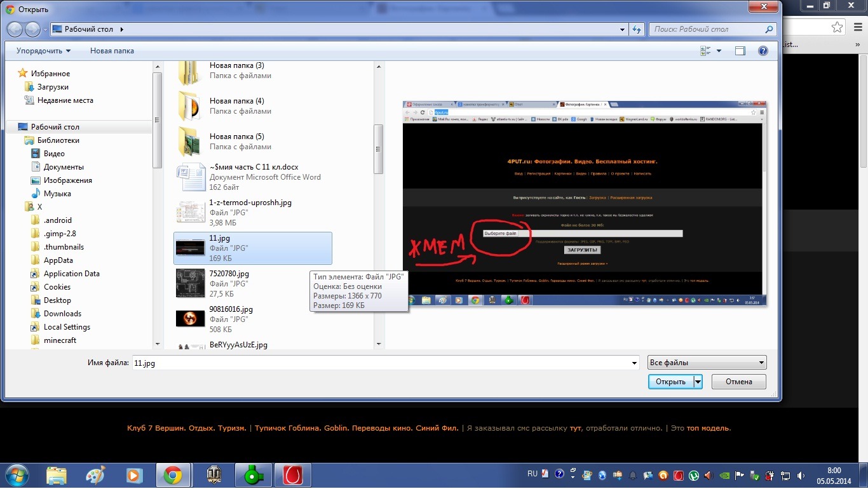Click arrow after Рабочий стол in address bar
This screenshot has width=868, height=489.
point(121,29)
